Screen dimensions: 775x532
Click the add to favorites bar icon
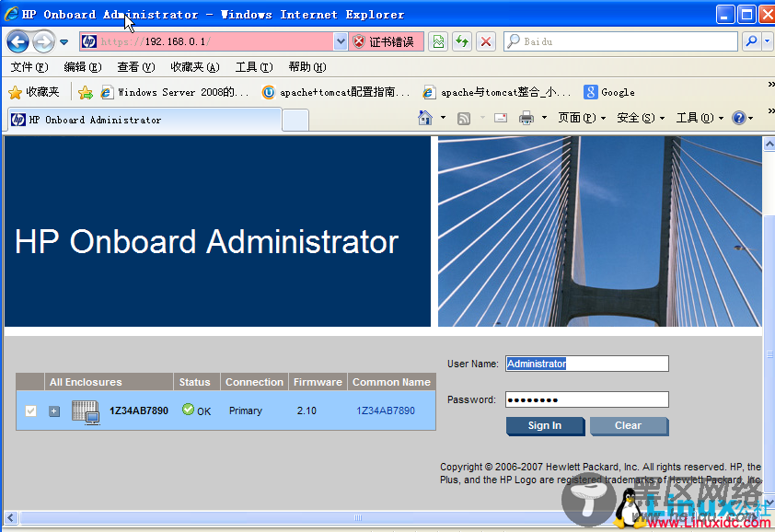85,92
